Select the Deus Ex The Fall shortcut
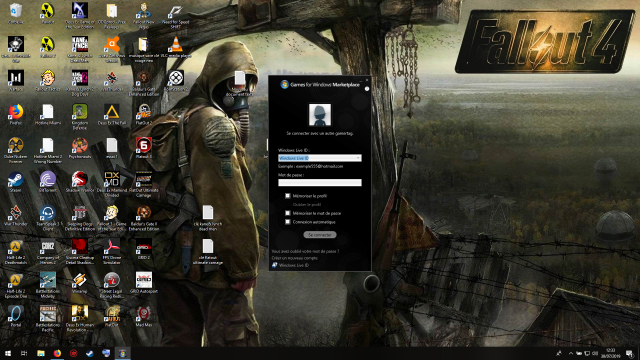 [112, 114]
